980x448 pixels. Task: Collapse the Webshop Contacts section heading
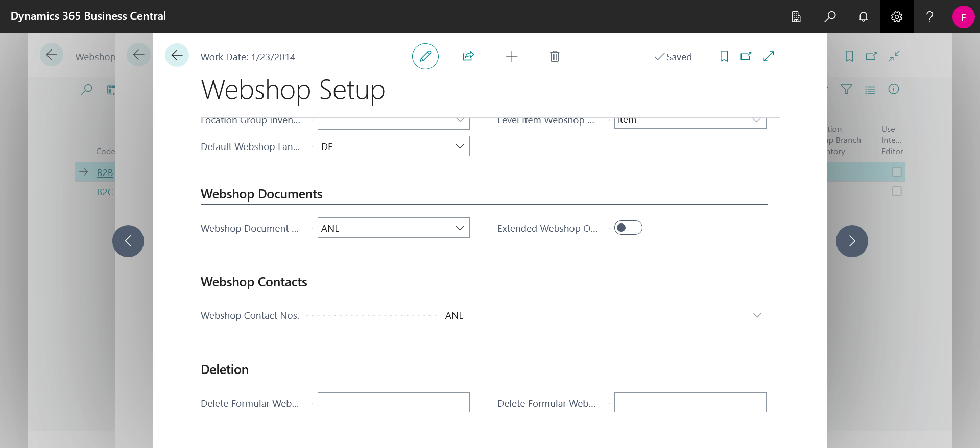pos(254,282)
